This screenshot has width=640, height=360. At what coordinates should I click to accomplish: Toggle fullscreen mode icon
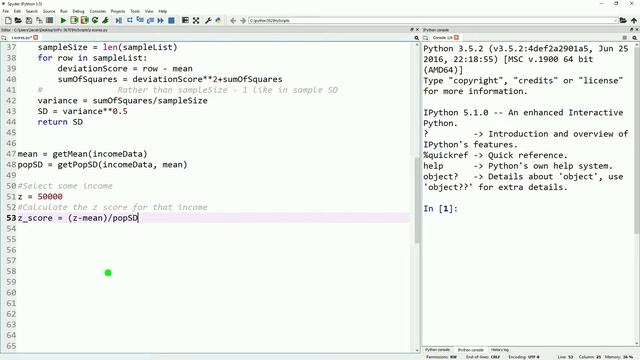pos(196,20)
